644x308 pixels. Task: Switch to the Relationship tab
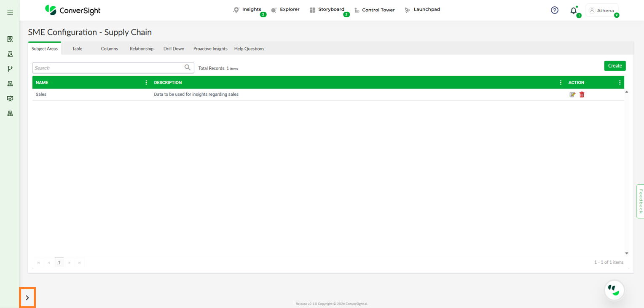click(x=142, y=49)
